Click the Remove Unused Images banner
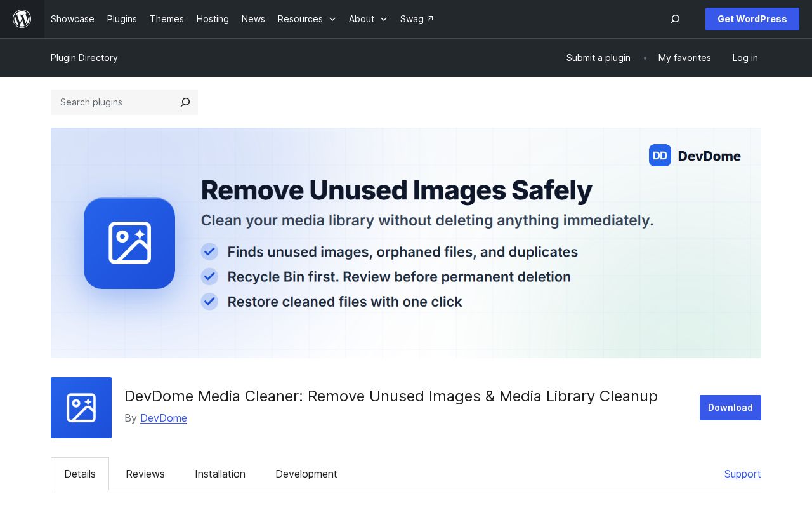Screen dimensions: 812x508 coord(406,243)
